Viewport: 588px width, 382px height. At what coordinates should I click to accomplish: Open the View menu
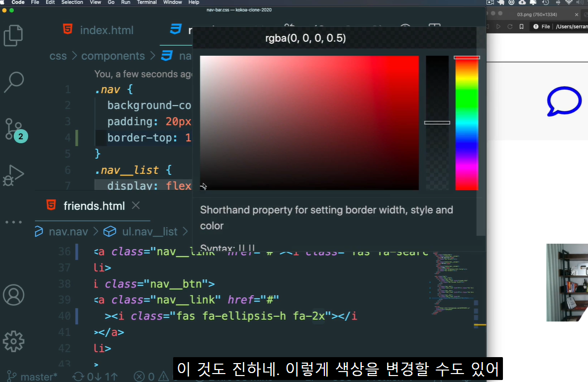point(95,2)
